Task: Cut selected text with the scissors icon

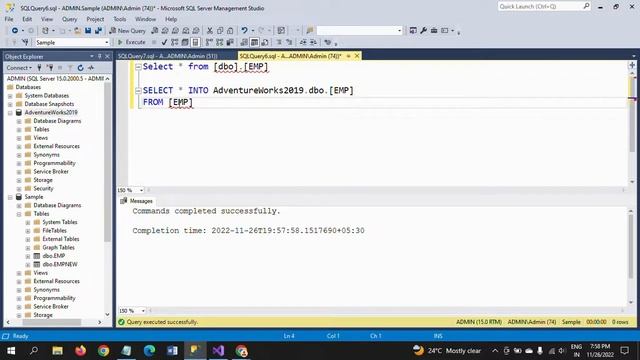Action: (x=210, y=31)
